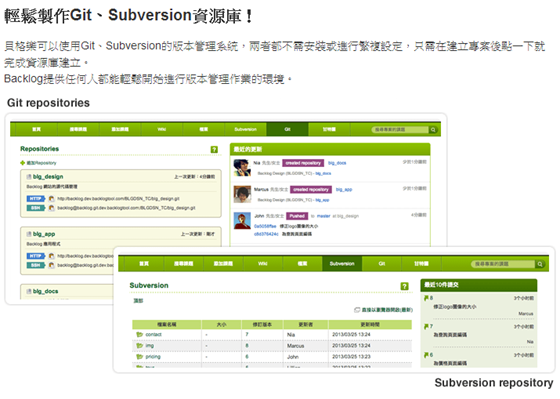560x399 pixels.
Task: Click the flag icon of commit 8
Action: click(x=426, y=298)
